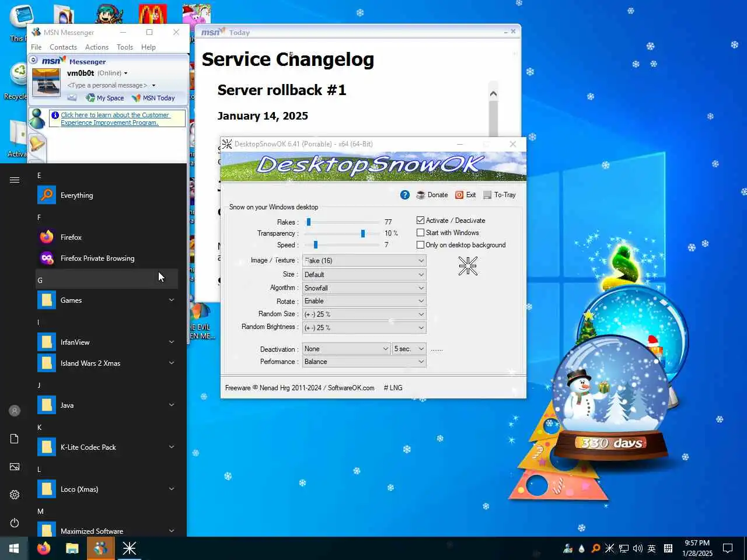Image resolution: width=747 pixels, height=560 pixels.
Task: Open the DesktopSnowOK help question-mark icon
Action: tap(405, 195)
